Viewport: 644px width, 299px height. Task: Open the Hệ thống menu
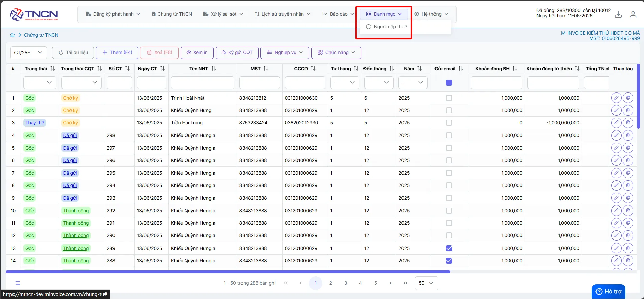pos(431,14)
